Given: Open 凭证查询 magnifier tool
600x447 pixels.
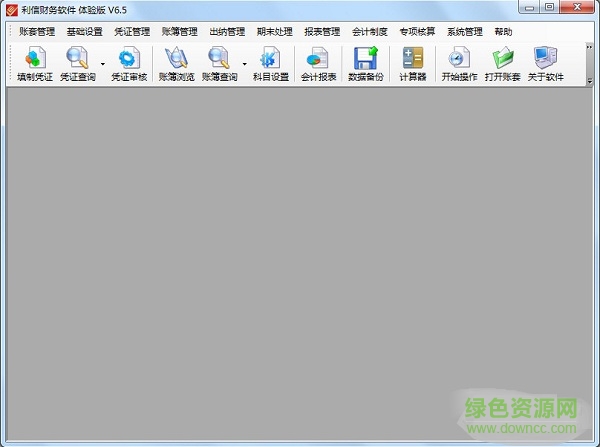Looking at the screenshot, I should click(x=78, y=64).
